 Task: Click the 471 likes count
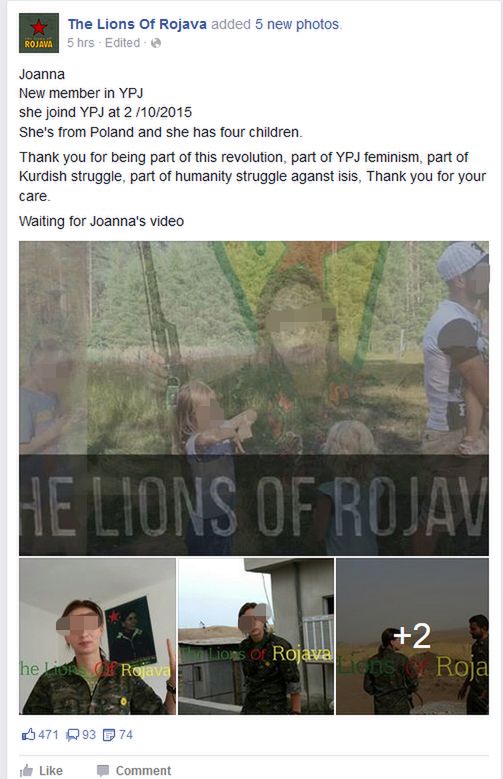[x=48, y=735]
